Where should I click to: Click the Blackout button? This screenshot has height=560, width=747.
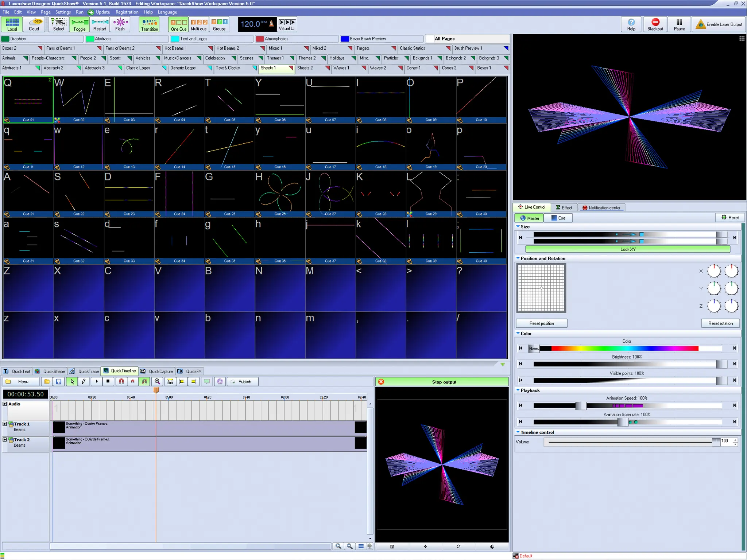655,24
